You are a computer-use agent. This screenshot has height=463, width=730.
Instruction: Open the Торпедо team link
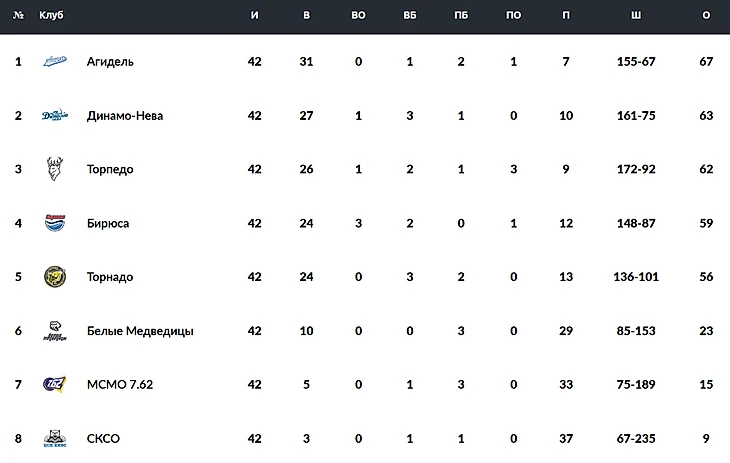(110, 170)
